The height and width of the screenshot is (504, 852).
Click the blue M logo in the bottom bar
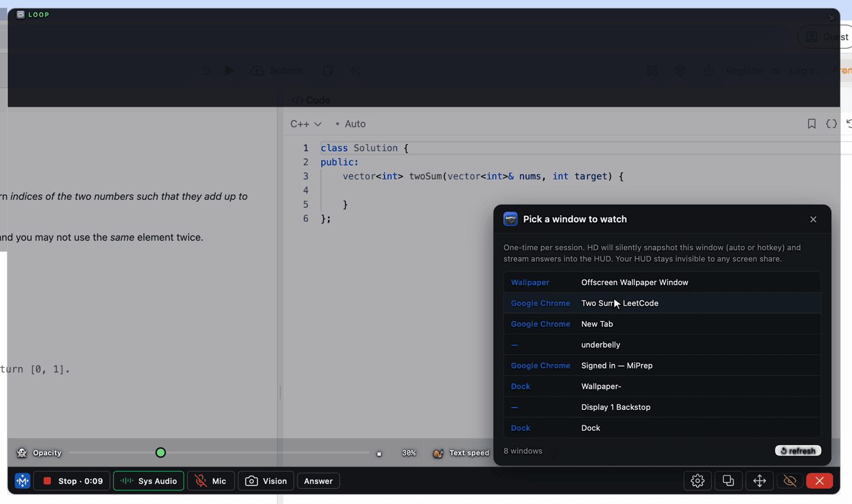point(22,481)
